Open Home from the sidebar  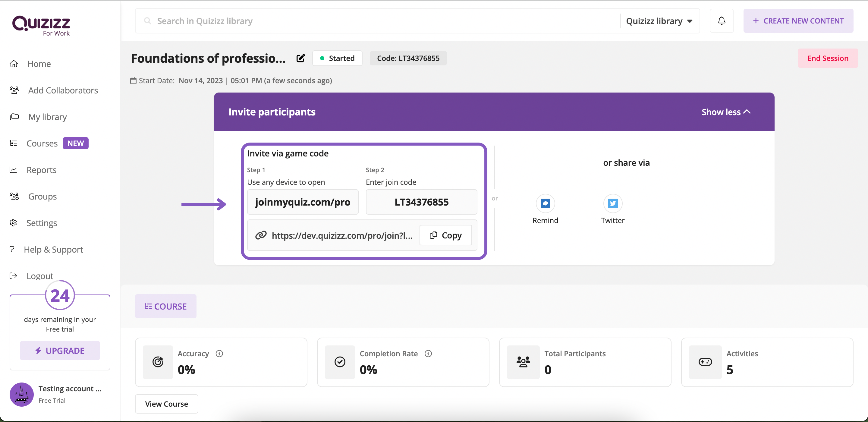tap(39, 64)
